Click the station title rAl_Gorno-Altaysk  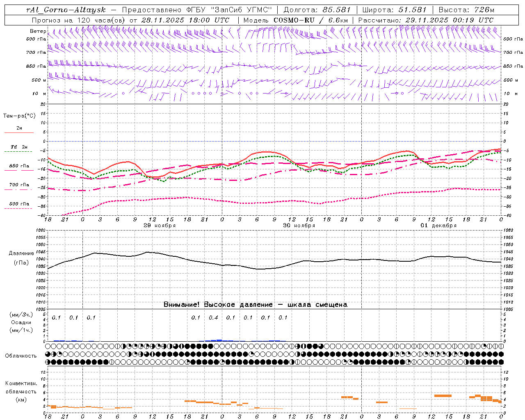pyautogui.click(x=66, y=10)
